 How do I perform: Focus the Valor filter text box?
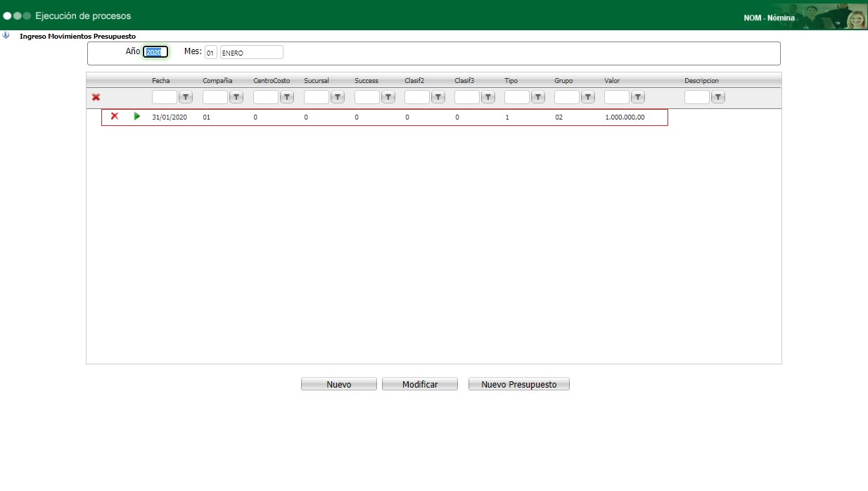coord(617,97)
